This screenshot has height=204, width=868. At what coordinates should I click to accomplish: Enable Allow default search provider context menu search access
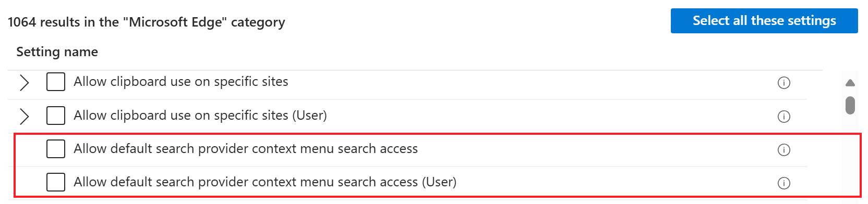point(56,149)
